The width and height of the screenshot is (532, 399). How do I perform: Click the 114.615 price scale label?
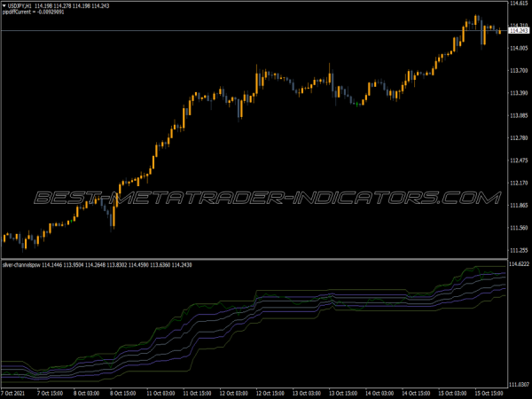[519, 3]
